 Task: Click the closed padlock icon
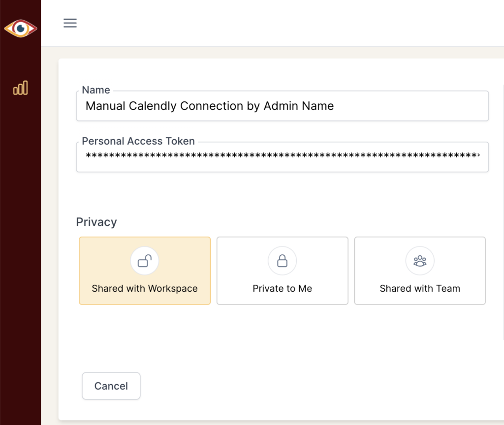282,261
